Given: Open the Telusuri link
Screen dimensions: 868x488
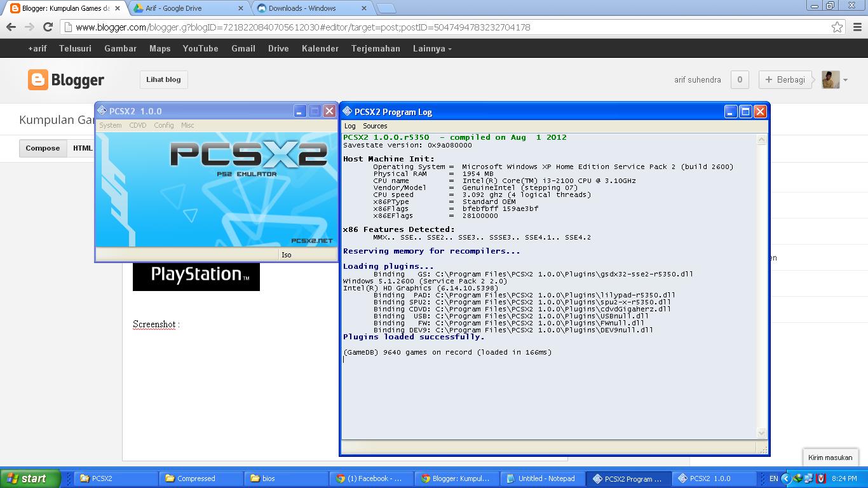Looking at the screenshot, I should tap(75, 48).
